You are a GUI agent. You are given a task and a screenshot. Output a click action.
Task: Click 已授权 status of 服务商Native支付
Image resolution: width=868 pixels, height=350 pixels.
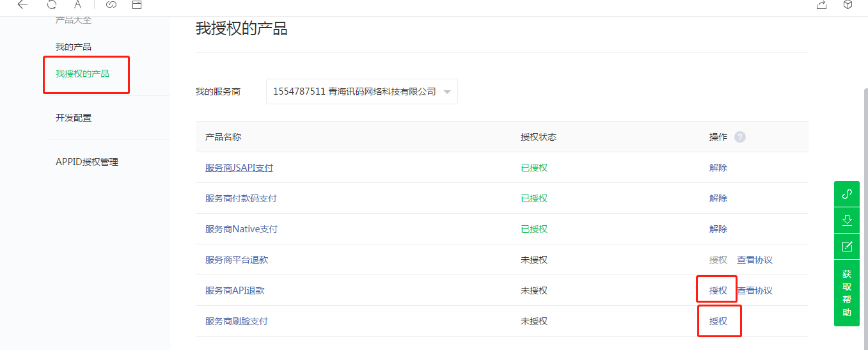tap(534, 229)
